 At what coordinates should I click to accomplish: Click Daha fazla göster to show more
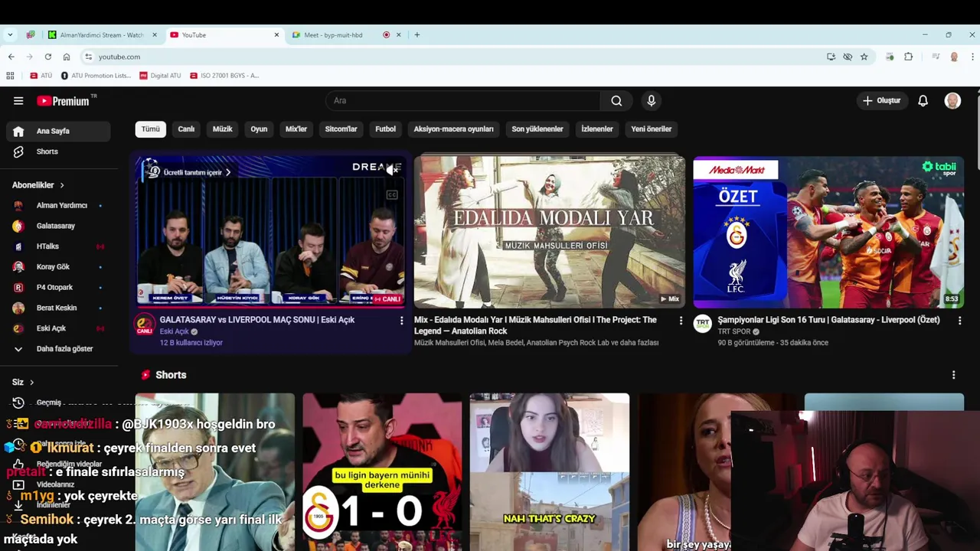[58, 349]
